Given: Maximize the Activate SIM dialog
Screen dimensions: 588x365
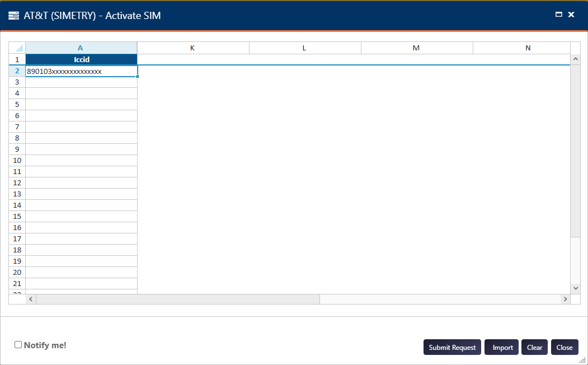Looking at the screenshot, I should pos(559,15).
